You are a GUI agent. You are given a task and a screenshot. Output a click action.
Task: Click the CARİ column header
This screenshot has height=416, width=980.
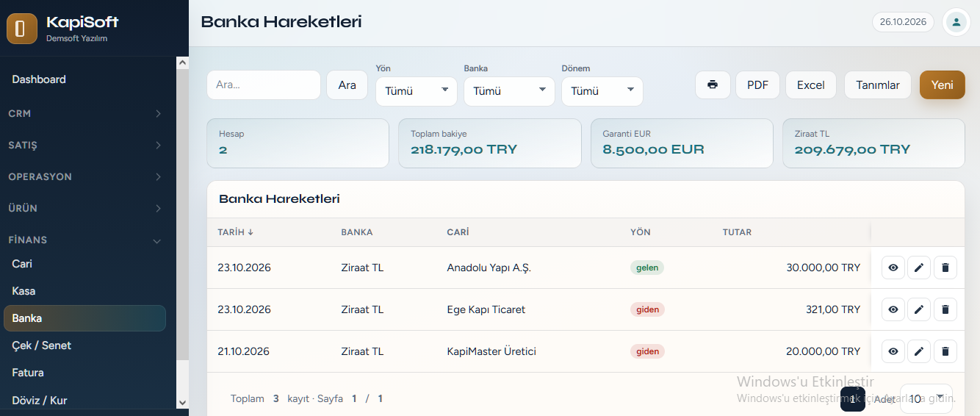[x=458, y=232]
